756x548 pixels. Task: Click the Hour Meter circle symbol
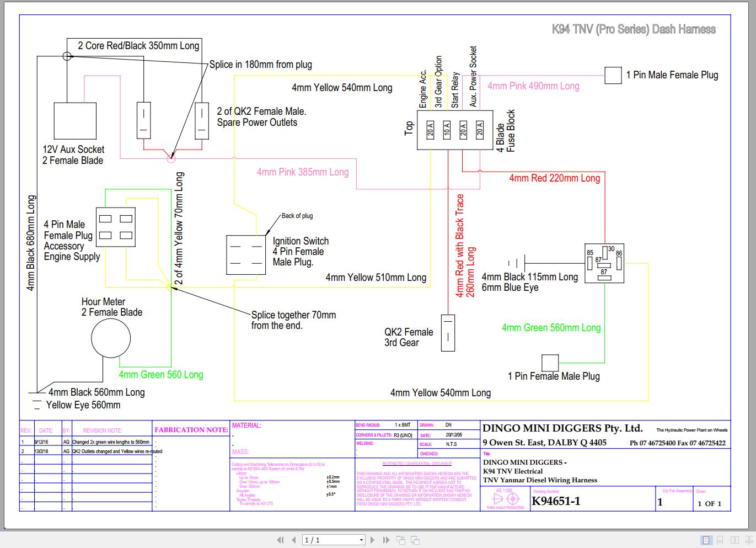(x=111, y=338)
